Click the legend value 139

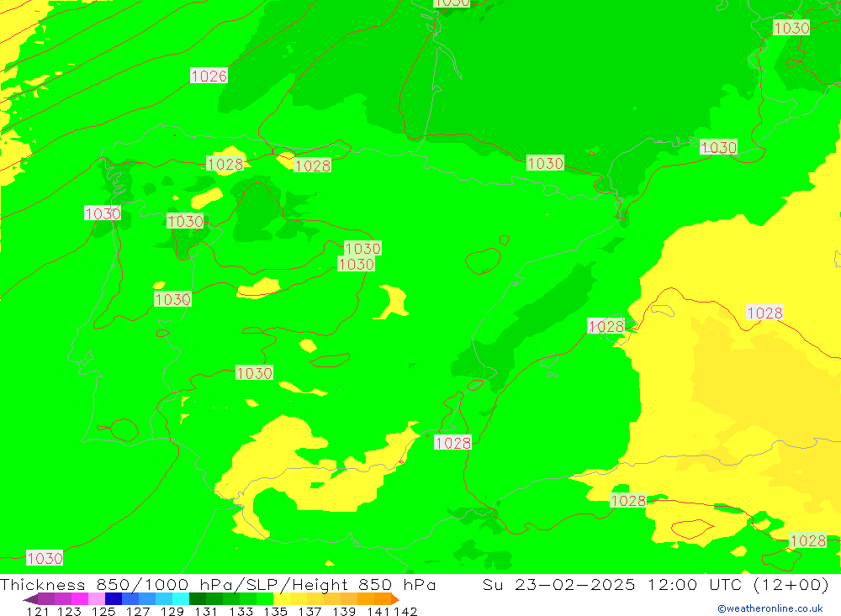pos(344,611)
